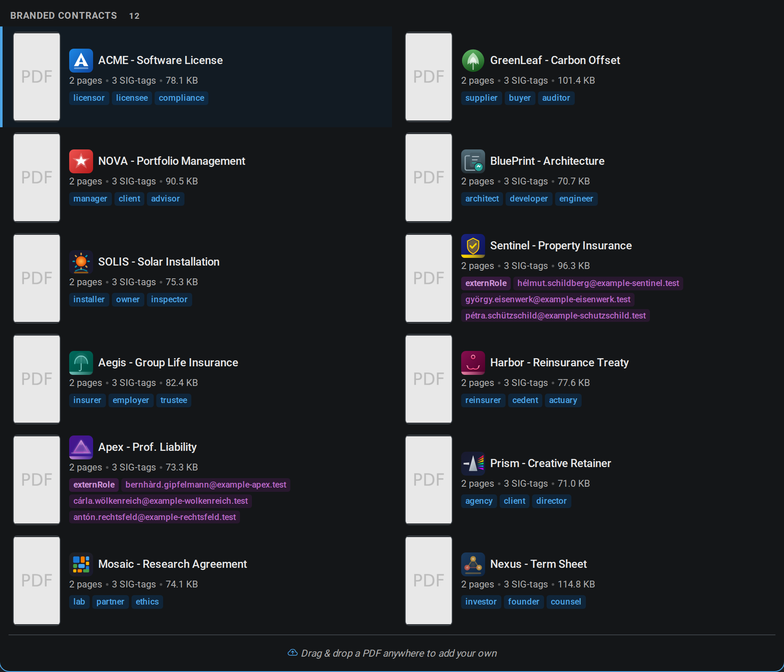Click the SOLIS sun icon
Screen dimensions: 784x672
click(81, 262)
